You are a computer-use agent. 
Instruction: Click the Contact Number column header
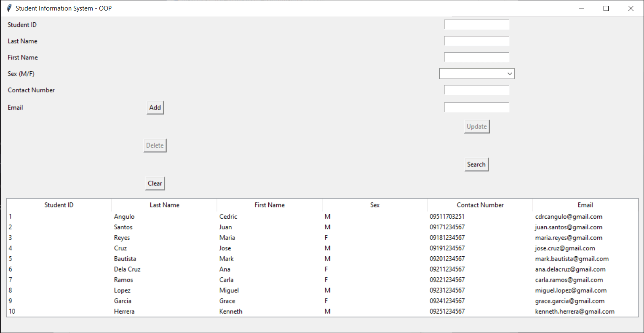pyautogui.click(x=480, y=205)
